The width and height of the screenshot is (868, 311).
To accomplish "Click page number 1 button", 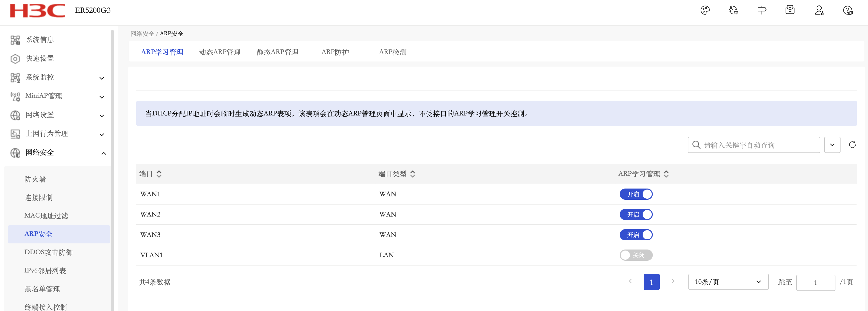I will [x=651, y=282].
